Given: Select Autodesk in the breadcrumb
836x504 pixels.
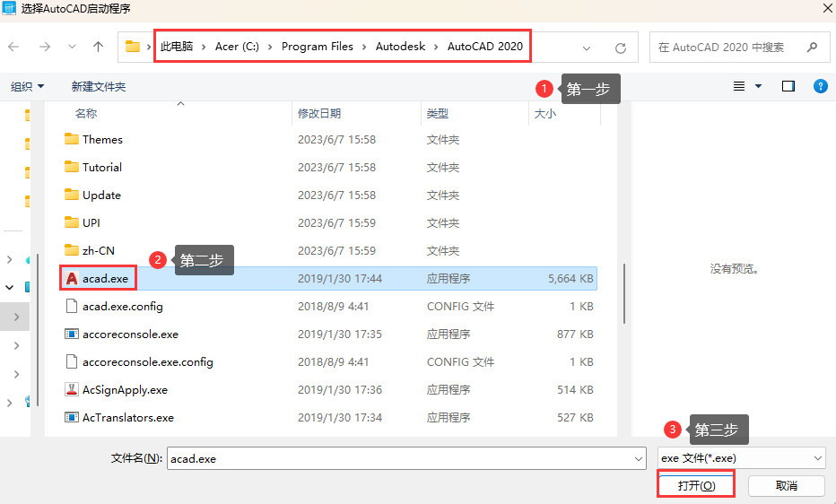Looking at the screenshot, I should [x=400, y=47].
